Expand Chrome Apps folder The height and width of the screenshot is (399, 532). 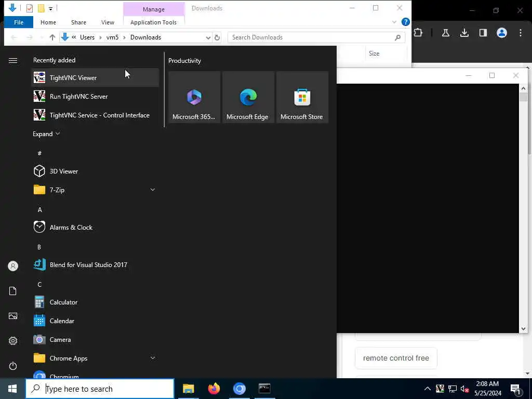pos(153,358)
